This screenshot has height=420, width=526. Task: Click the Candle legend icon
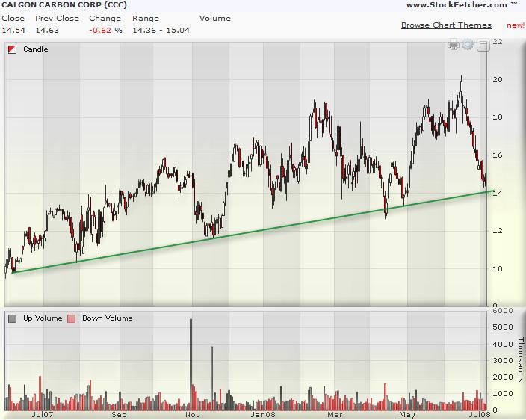pos(13,49)
